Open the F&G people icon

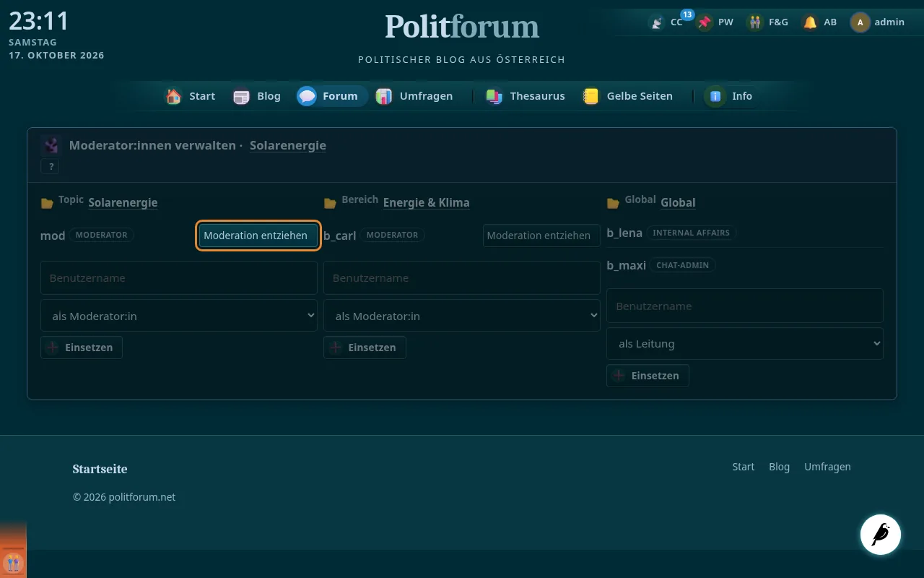[755, 22]
